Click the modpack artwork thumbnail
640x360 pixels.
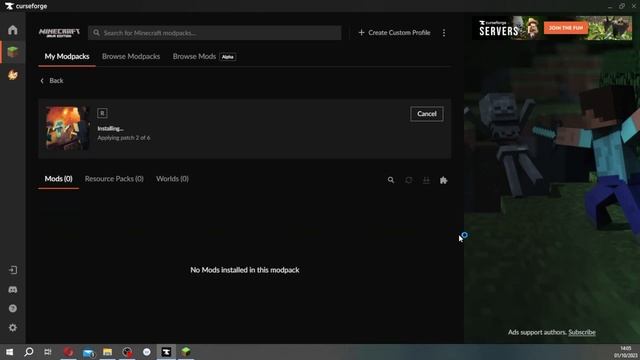tap(67, 129)
